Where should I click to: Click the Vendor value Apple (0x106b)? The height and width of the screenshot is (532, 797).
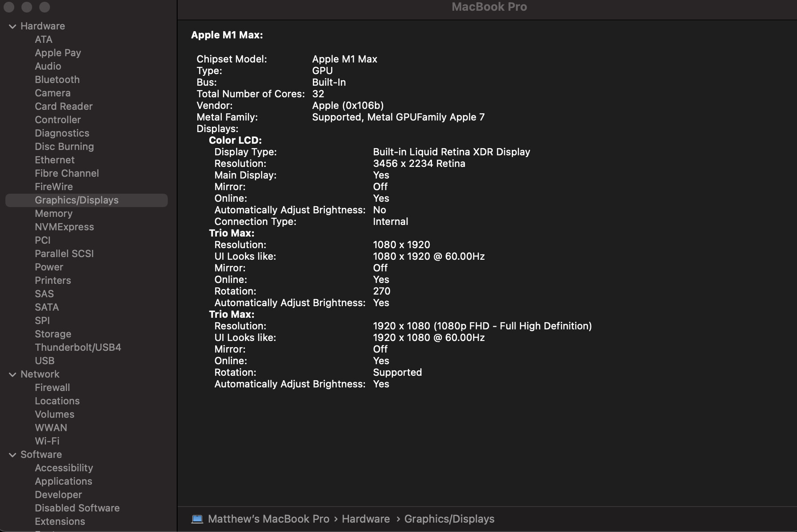click(348, 106)
